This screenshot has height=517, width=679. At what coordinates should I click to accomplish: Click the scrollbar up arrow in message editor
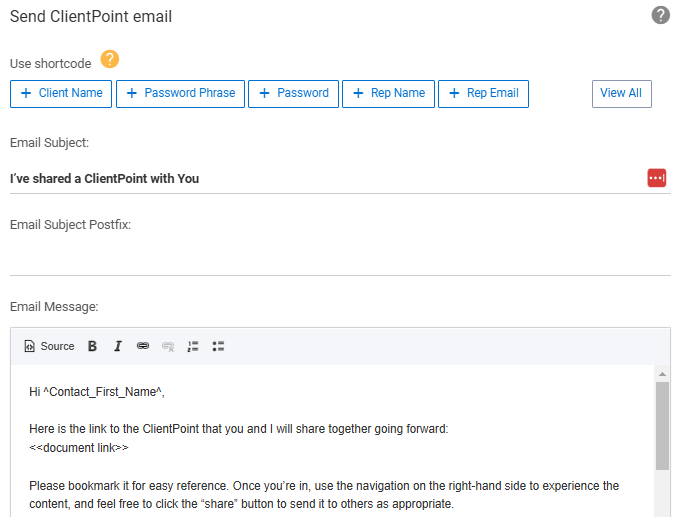[662, 374]
